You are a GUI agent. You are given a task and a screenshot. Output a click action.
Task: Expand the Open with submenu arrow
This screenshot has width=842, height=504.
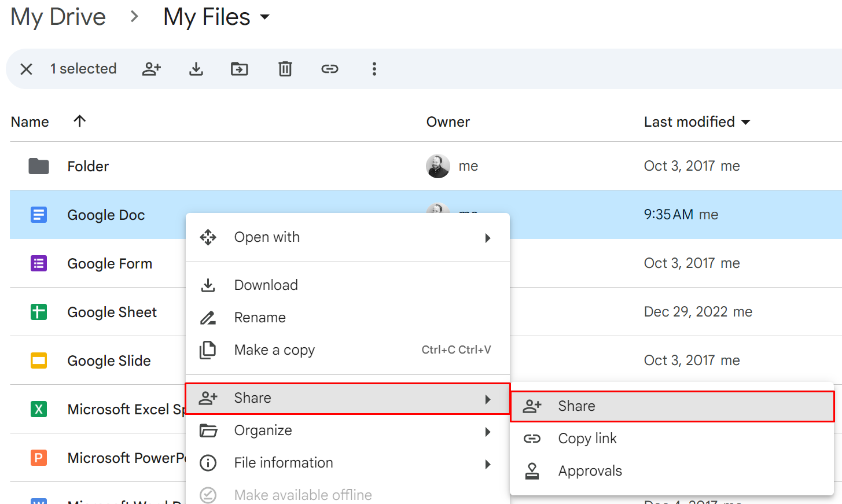pyautogui.click(x=488, y=238)
